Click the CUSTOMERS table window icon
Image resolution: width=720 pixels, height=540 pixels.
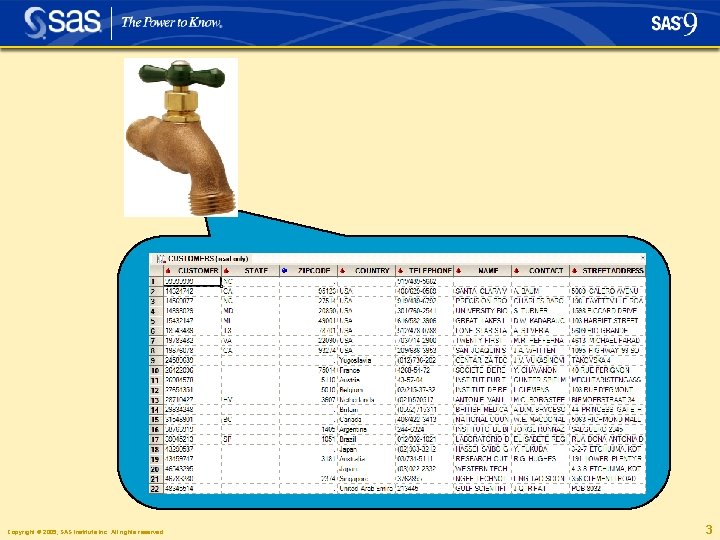pos(161,259)
